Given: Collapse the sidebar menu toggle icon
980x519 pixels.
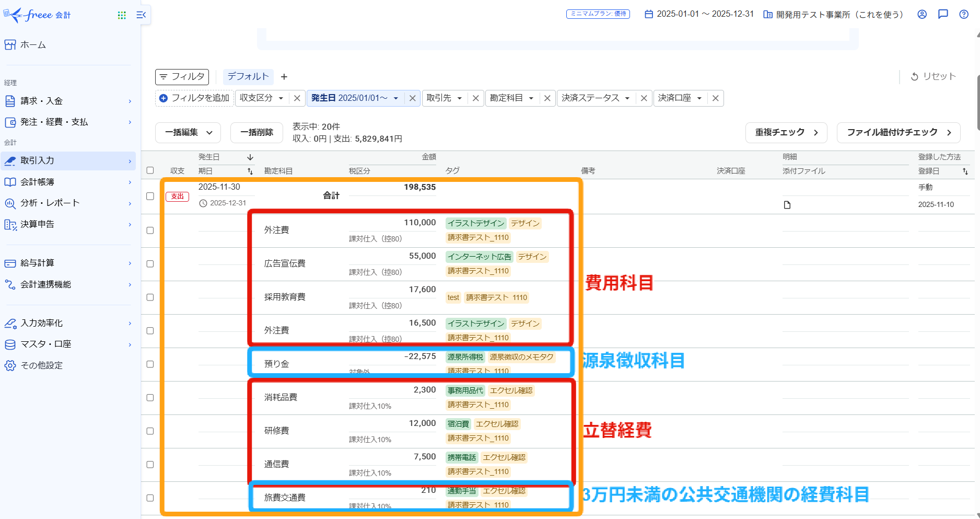Looking at the screenshot, I should pos(141,15).
